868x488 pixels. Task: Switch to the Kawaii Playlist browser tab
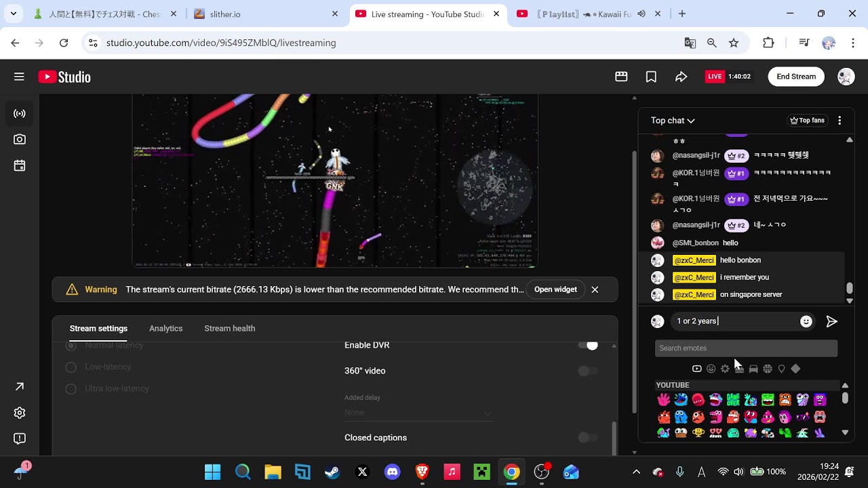589,14
